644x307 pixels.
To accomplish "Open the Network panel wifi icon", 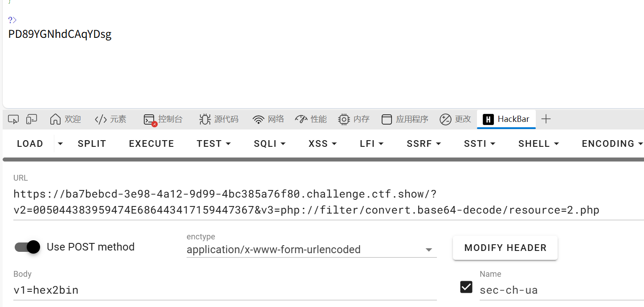I will [258, 119].
